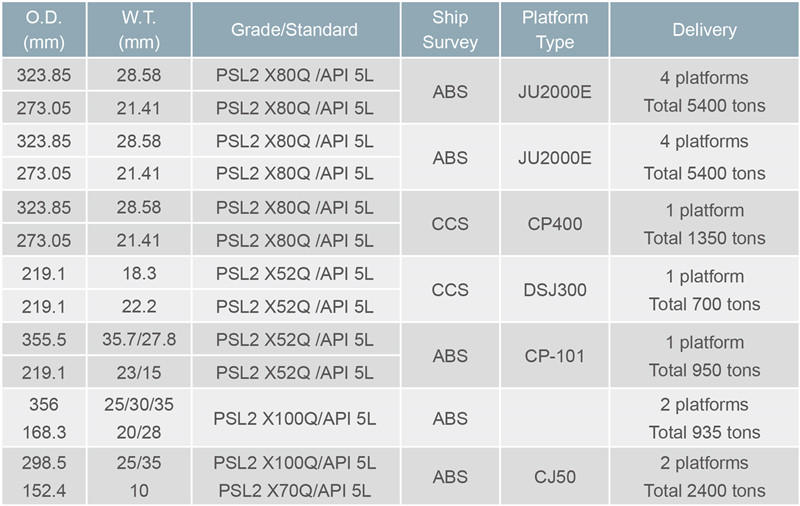This screenshot has height=506, width=800.
Task: Select the CP400 platform type cell
Action: point(555,223)
